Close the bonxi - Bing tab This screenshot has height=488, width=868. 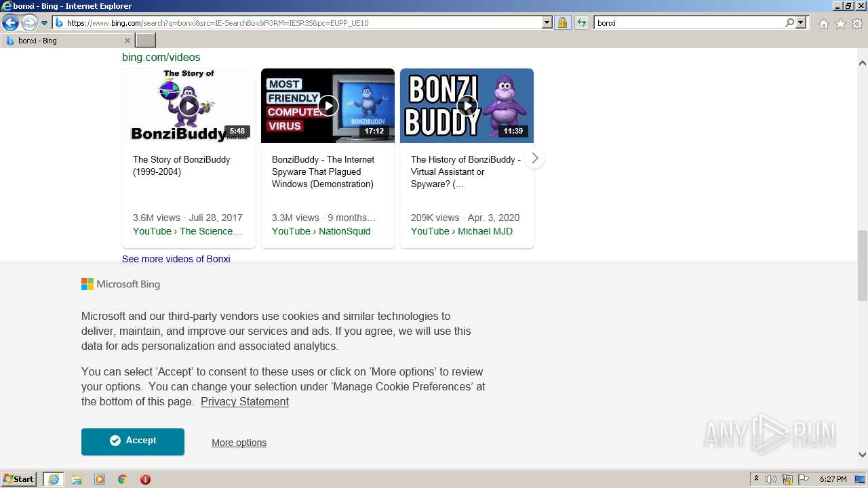[x=127, y=41]
